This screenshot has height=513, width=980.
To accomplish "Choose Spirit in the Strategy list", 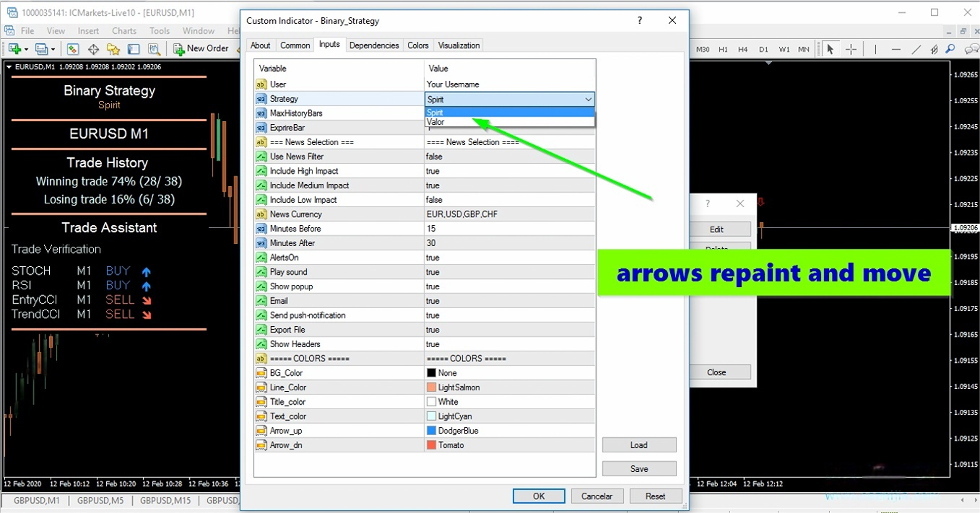I will point(510,113).
